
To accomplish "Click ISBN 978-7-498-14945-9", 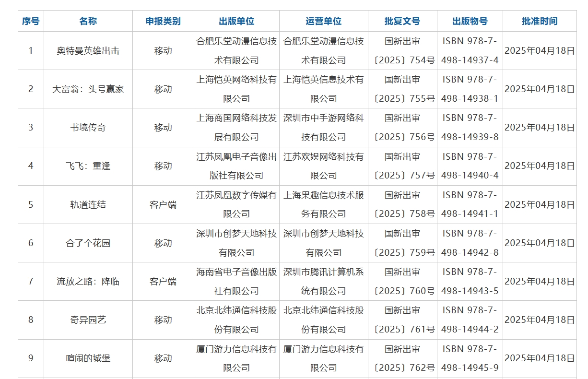I will pos(470,358).
